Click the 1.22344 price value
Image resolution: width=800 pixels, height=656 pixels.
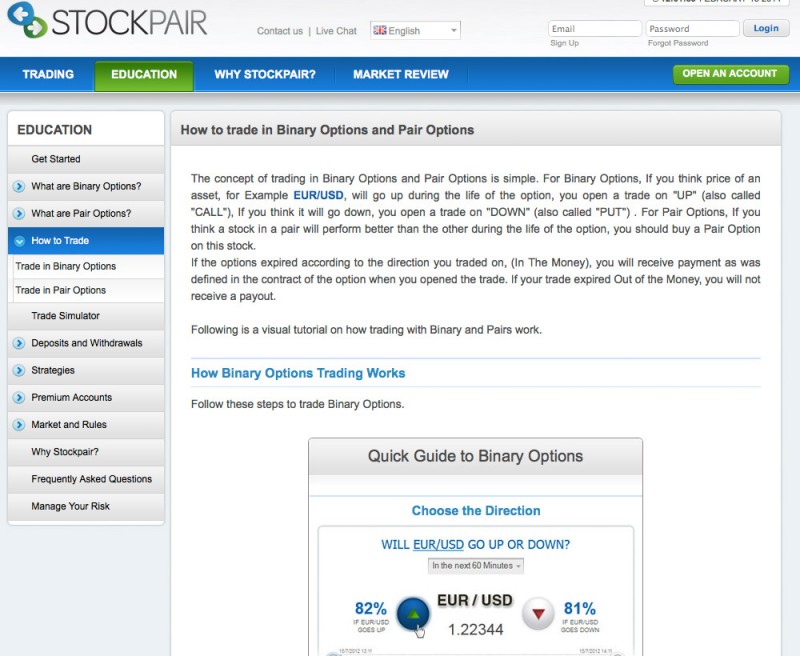click(x=476, y=630)
